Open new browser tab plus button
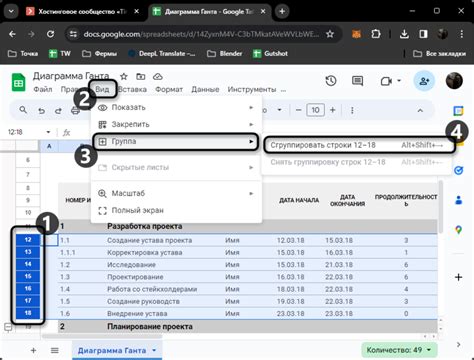Image resolution: width=474 pixels, height=360 pixels. coord(282,11)
